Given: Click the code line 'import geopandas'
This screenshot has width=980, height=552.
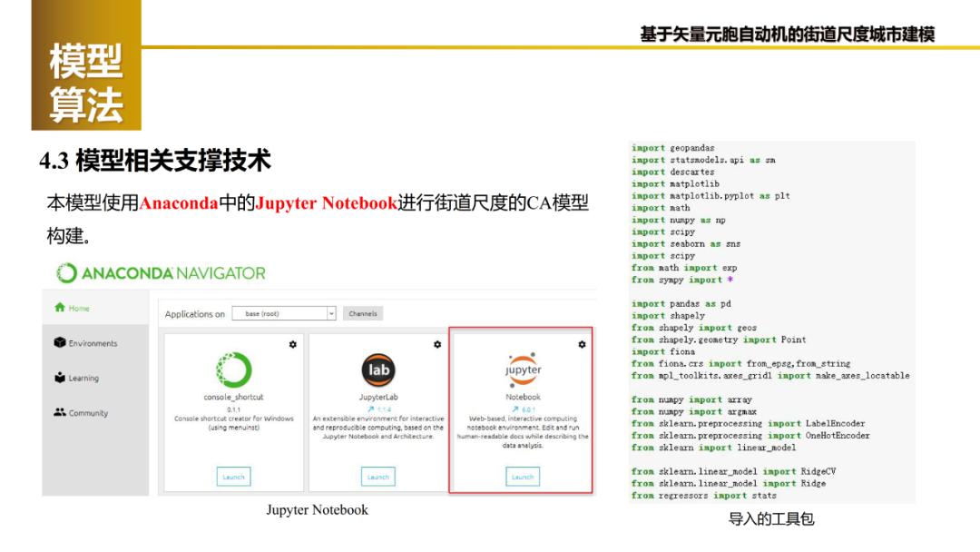Looking at the screenshot, I should pos(672,148).
